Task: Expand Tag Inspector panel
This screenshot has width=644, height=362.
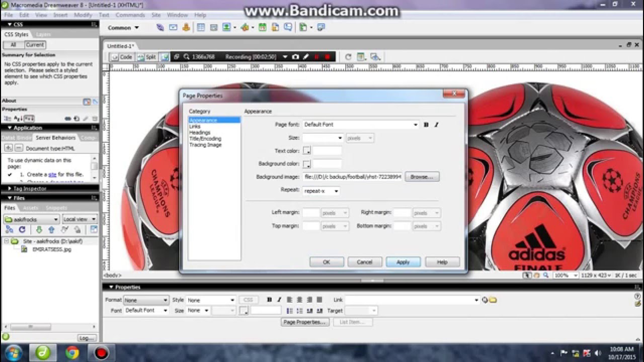Action: coord(29,189)
